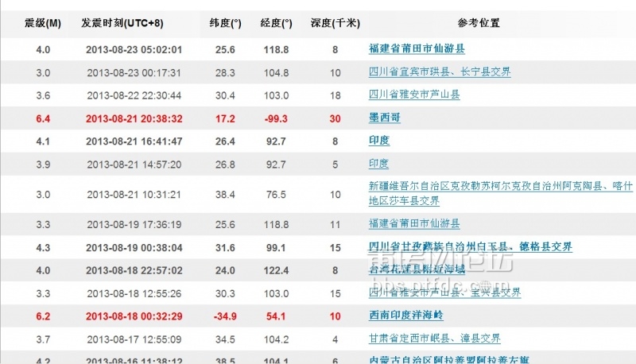Click the depth value 11
Viewport: 636px width, 364px height.
335,225
